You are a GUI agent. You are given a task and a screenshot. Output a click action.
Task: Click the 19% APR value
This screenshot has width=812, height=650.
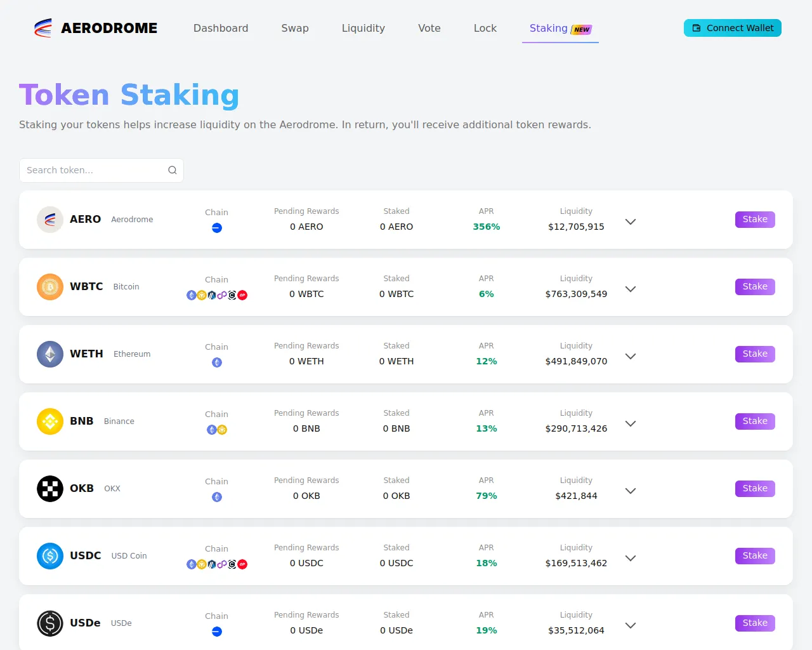[487, 630]
